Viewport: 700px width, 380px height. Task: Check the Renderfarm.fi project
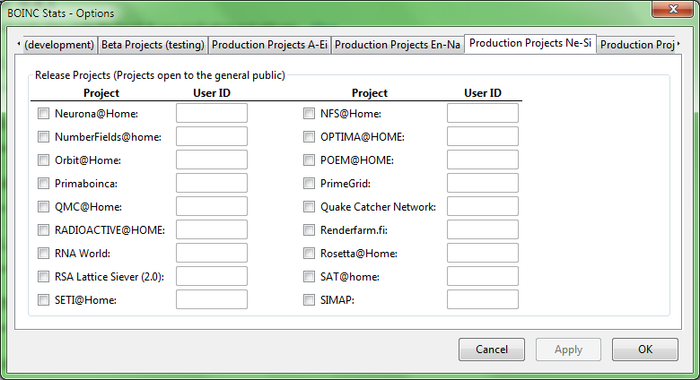(309, 230)
